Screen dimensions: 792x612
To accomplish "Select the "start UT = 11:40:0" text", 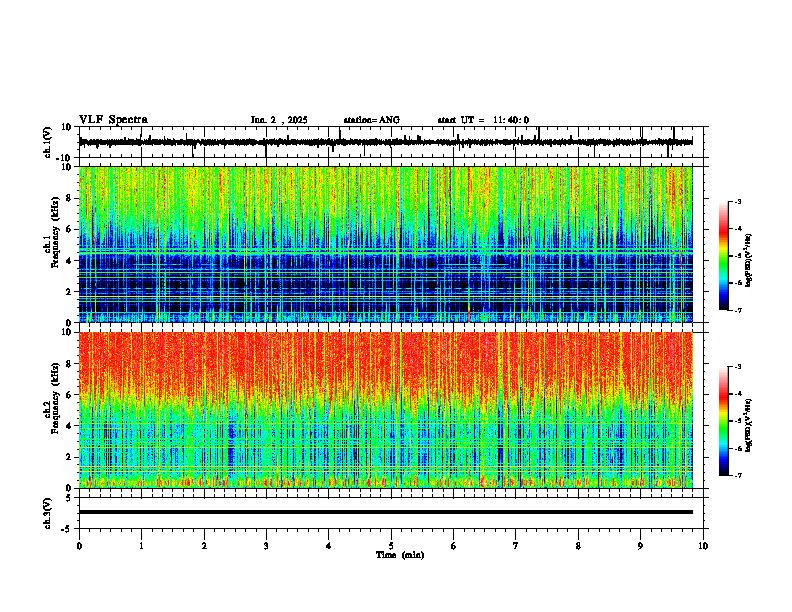I will pos(483,120).
